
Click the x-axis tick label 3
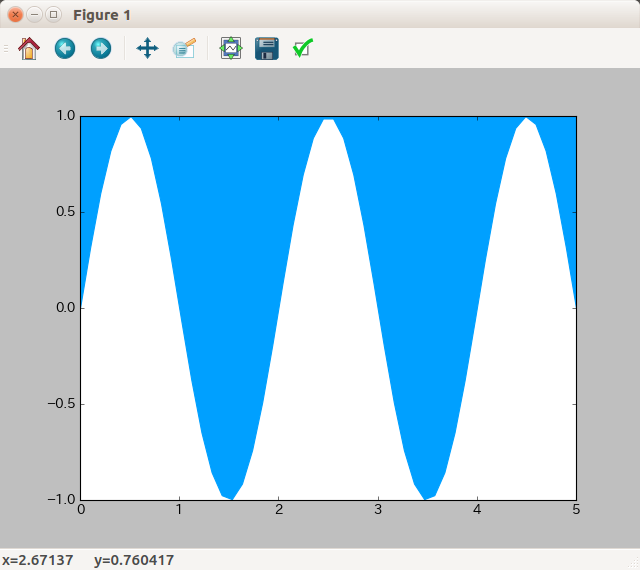tap(377, 510)
